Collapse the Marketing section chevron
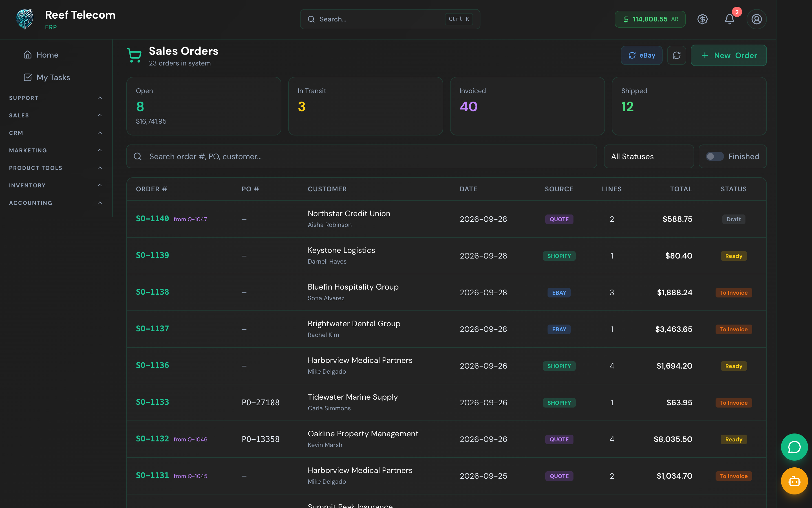 point(100,150)
